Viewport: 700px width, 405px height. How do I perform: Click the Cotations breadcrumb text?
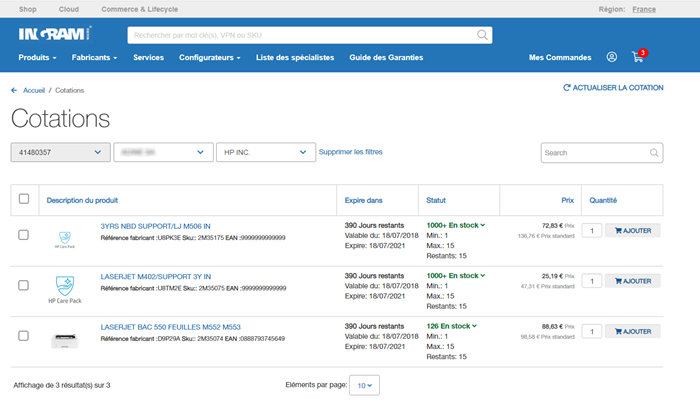(x=70, y=90)
